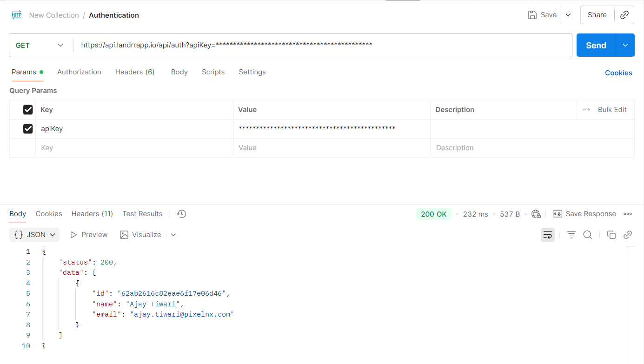Click the response history clock icon
The height and width of the screenshot is (364, 644).
coord(181,214)
